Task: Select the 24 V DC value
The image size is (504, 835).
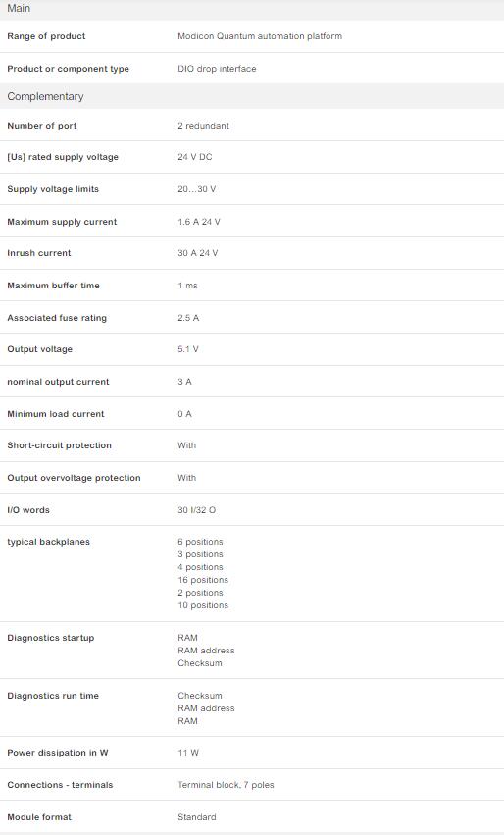Action: coord(195,157)
